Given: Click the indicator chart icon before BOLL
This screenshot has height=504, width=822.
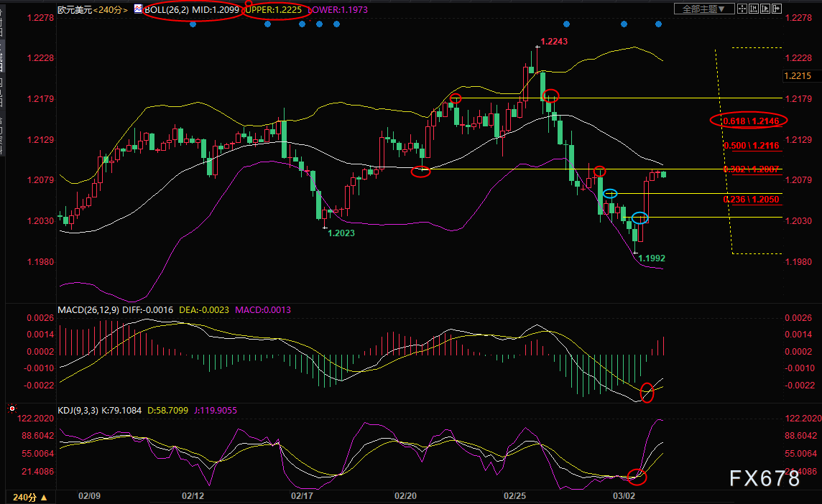Looking at the screenshot, I should point(138,9).
